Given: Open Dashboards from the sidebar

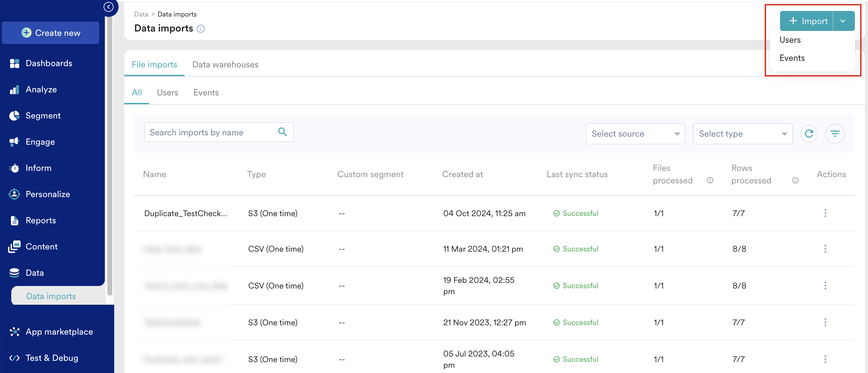Looking at the screenshot, I should (49, 63).
